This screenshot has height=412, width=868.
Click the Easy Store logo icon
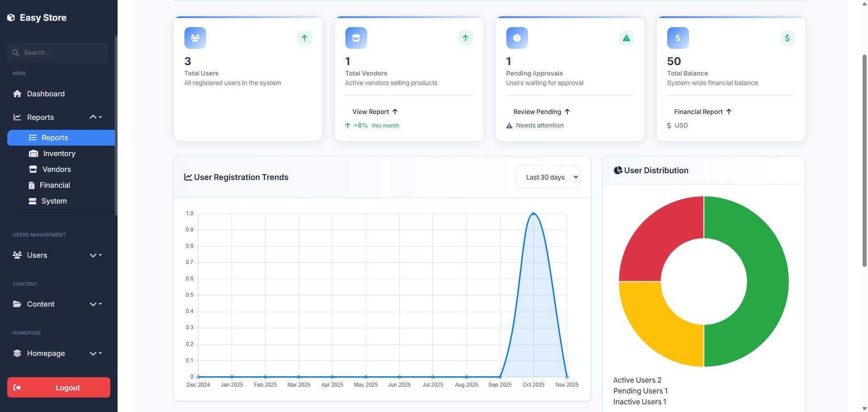coord(11,18)
